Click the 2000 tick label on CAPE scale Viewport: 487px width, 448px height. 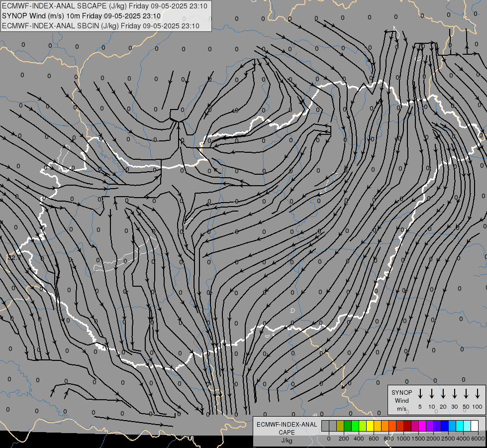(433, 439)
